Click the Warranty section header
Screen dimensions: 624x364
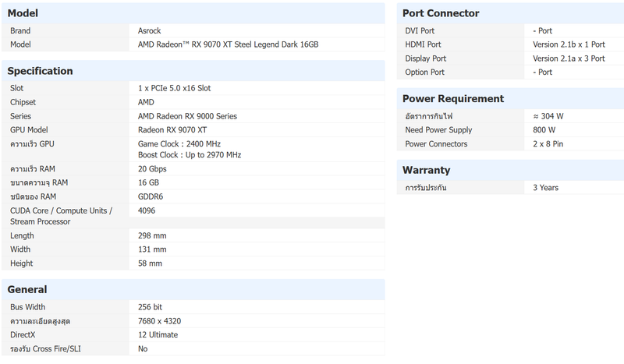coord(426,170)
